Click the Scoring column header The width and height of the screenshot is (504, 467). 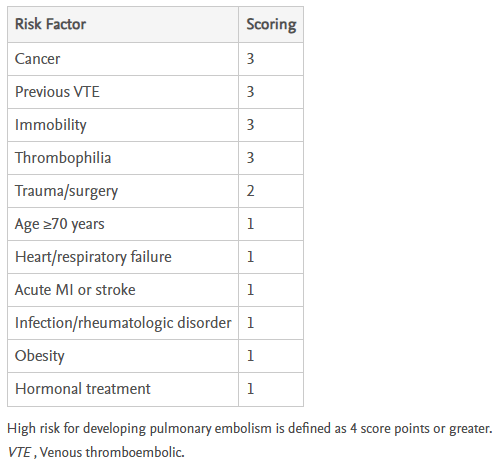pyautogui.click(x=271, y=25)
